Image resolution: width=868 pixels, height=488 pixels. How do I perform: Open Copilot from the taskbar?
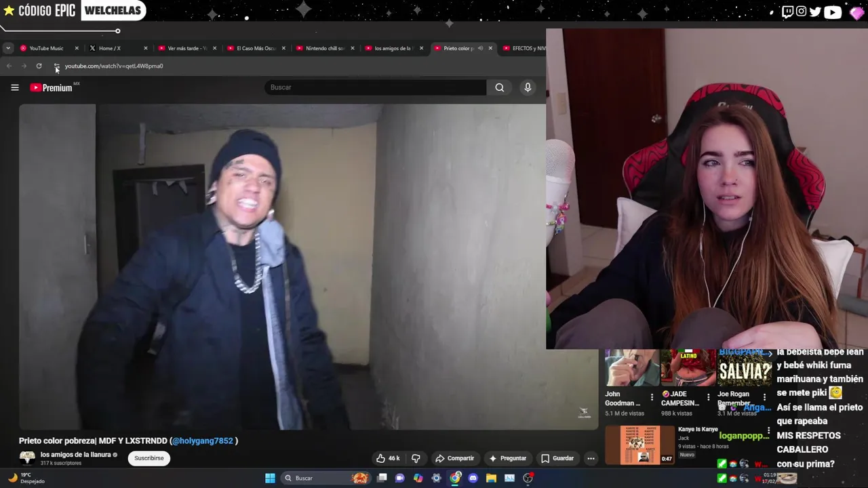pyautogui.click(x=418, y=478)
